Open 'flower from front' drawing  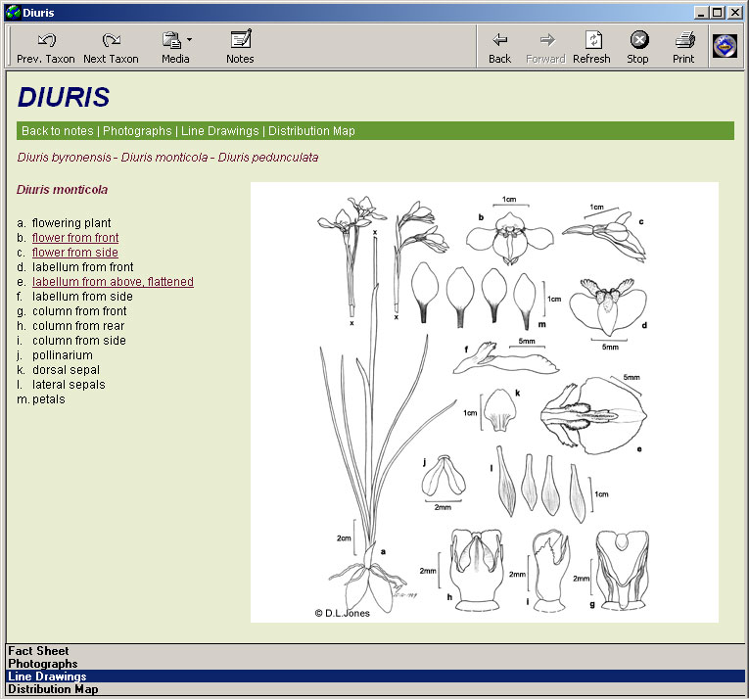pyautogui.click(x=75, y=238)
